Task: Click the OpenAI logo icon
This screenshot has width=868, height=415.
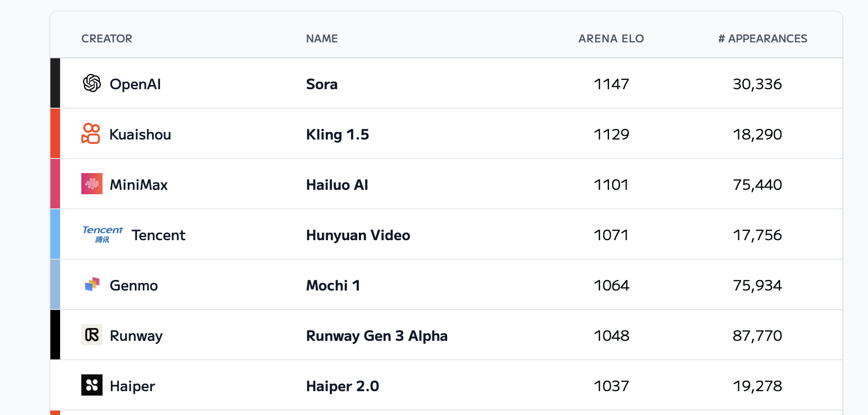Action: [x=92, y=83]
